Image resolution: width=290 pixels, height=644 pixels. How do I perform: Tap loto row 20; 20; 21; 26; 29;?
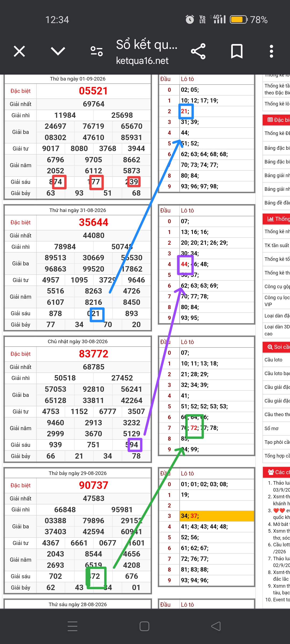point(217,243)
